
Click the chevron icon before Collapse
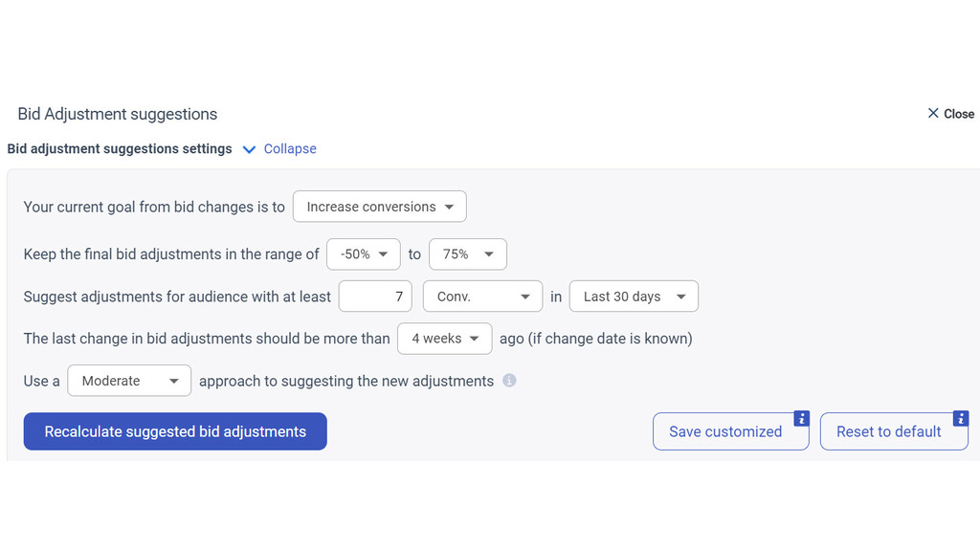[x=249, y=149]
